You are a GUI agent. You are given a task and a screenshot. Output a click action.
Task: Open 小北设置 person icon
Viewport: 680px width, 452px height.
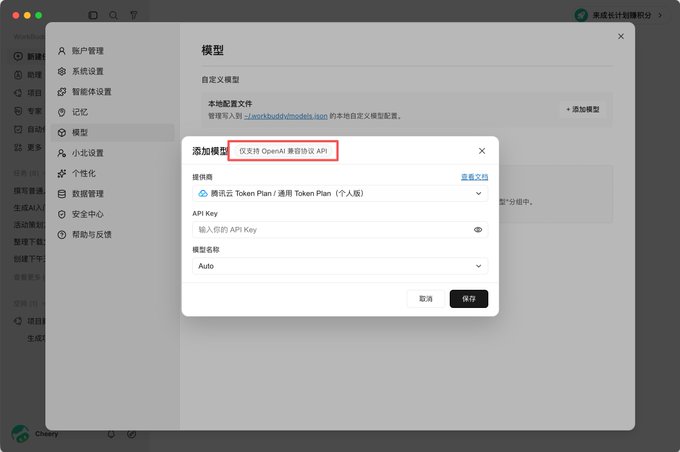62,153
